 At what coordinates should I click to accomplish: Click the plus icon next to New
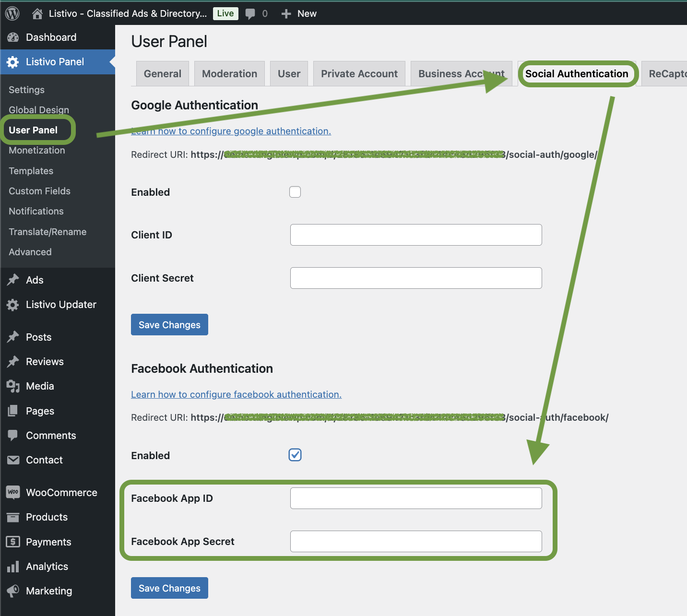[286, 14]
